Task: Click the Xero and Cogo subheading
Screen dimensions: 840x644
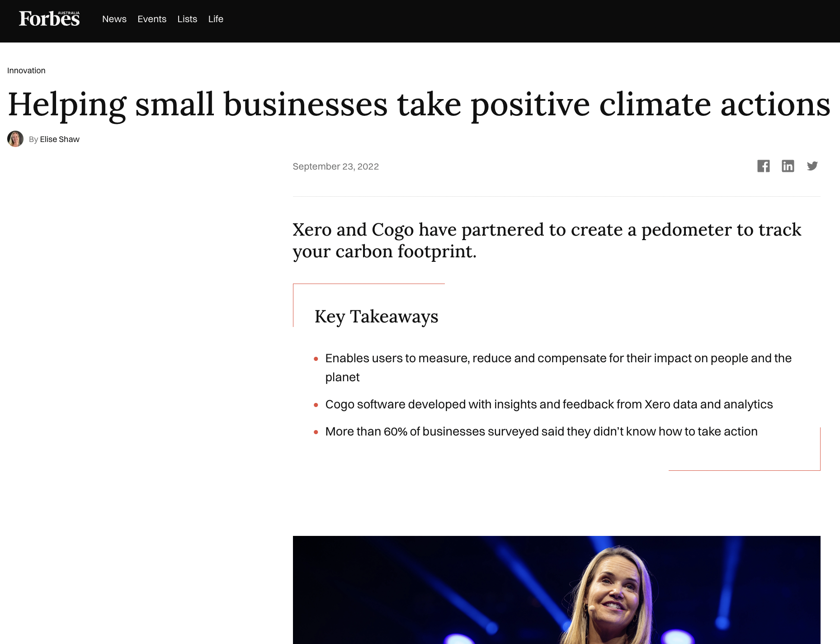Action: (x=547, y=241)
